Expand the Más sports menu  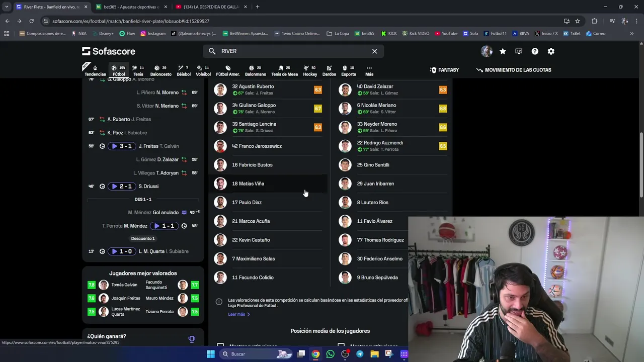coord(369,70)
